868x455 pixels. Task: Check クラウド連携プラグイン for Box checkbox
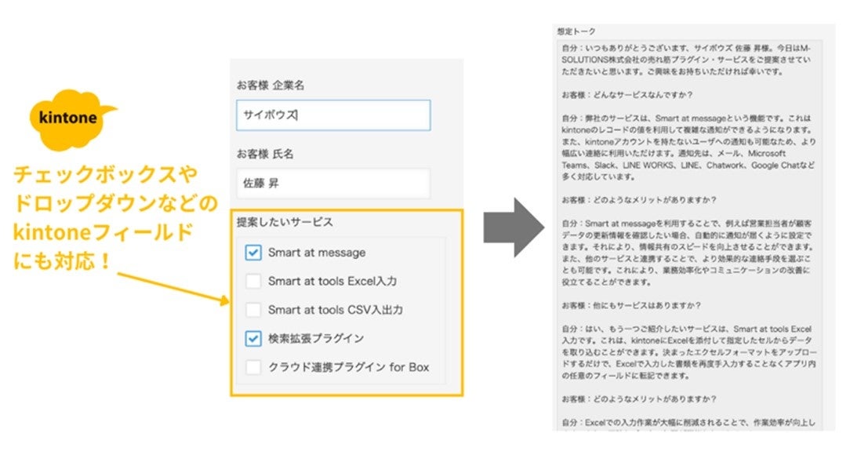coord(253,367)
